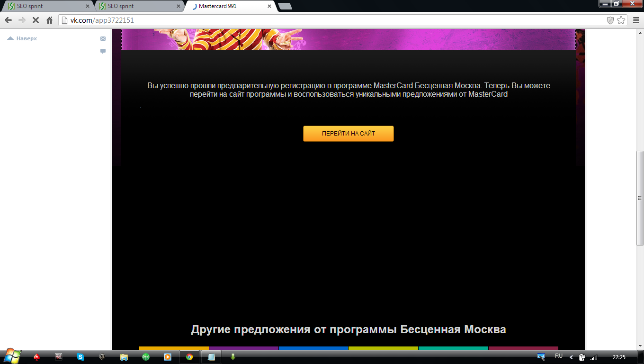Open a new browser tab

(x=285, y=7)
